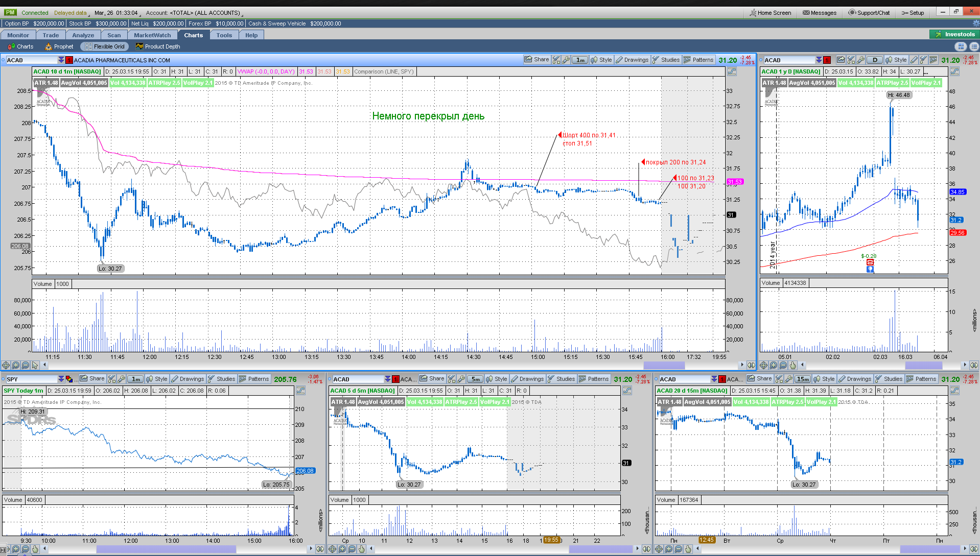Viewport: 980px width, 556px height.
Task: Open the Drawings menu on the main ACAD chart
Action: pos(632,60)
